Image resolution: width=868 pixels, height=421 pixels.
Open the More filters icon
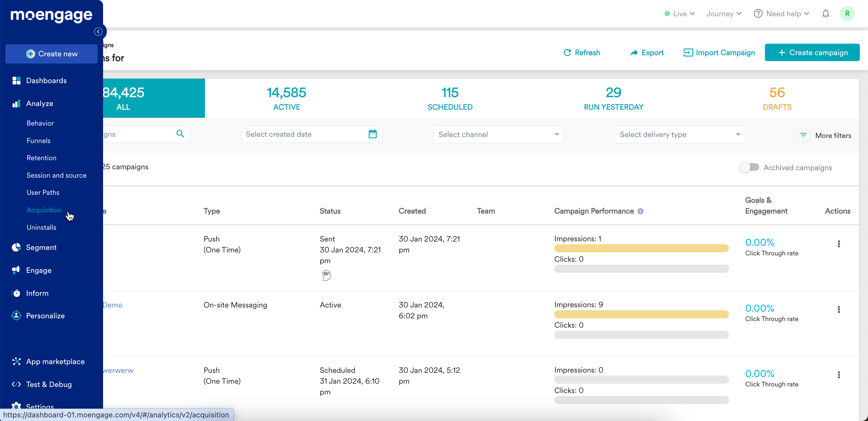click(803, 136)
